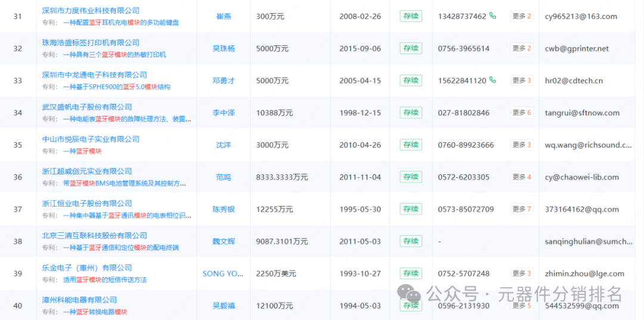The width and height of the screenshot is (644, 320).
Task: Open legal representative 魏文辉
Action: tap(224, 241)
